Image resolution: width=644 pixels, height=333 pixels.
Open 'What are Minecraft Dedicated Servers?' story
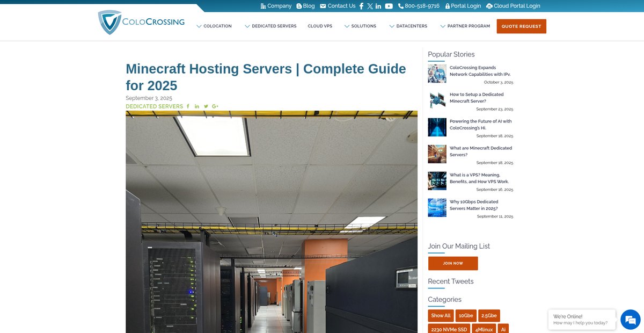click(481, 151)
